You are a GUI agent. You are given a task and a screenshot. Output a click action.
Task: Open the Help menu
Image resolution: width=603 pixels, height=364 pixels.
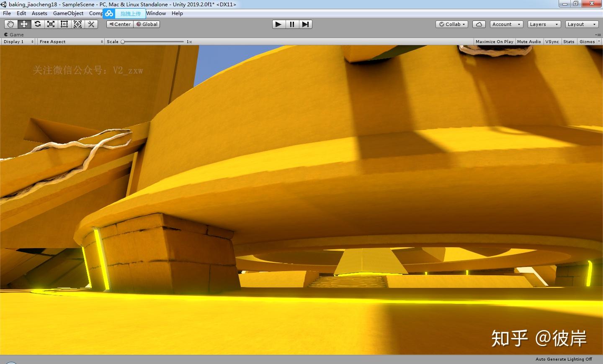tap(177, 13)
